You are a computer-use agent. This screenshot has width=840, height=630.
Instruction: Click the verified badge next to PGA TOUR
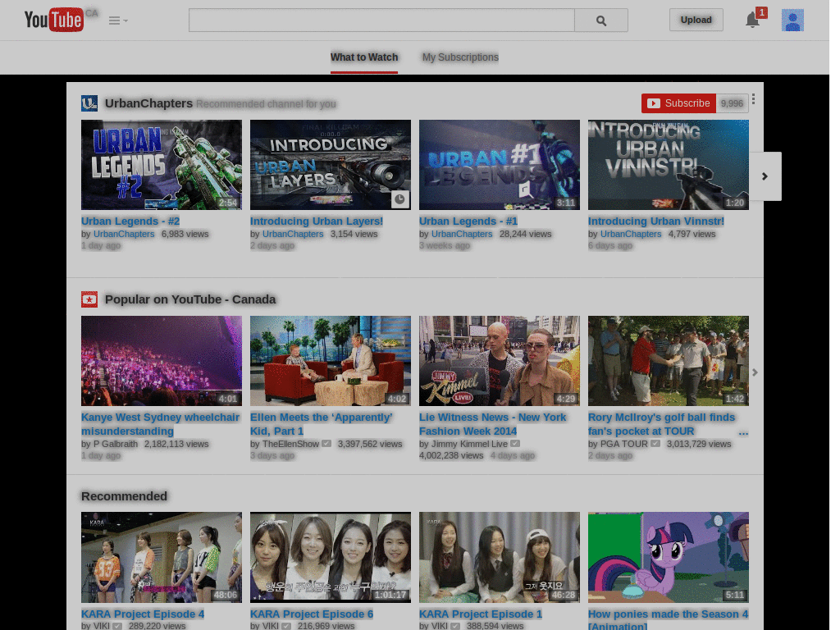point(655,443)
